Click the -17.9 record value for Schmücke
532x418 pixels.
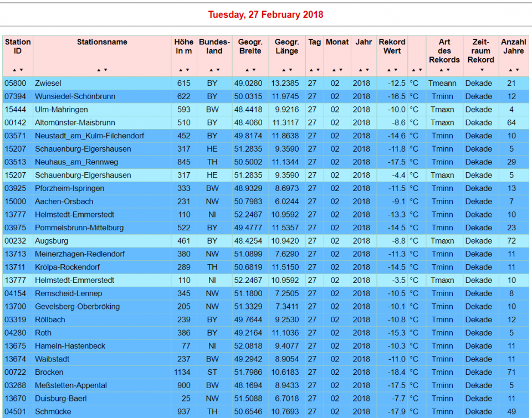coord(393,411)
